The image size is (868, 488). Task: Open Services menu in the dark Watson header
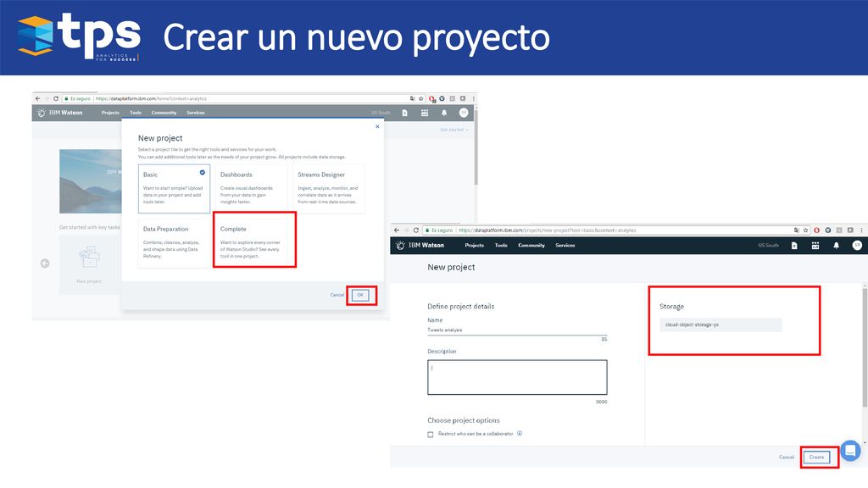[565, 245]
